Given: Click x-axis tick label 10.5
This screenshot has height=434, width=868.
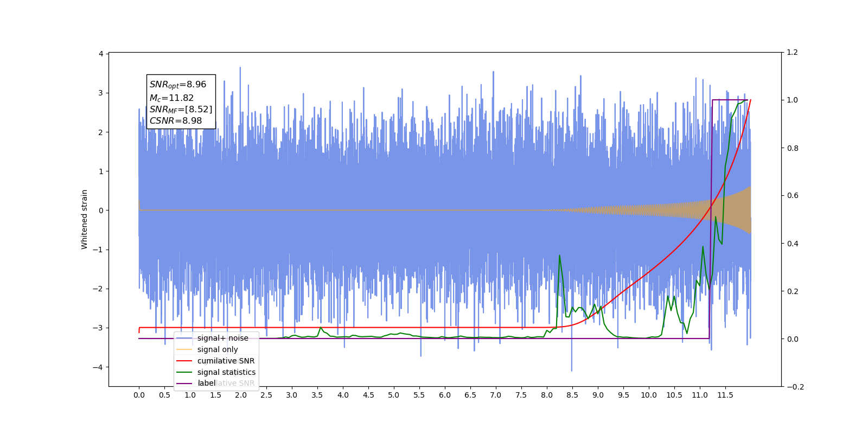Looking at the screenshot, I should point(674,395).
